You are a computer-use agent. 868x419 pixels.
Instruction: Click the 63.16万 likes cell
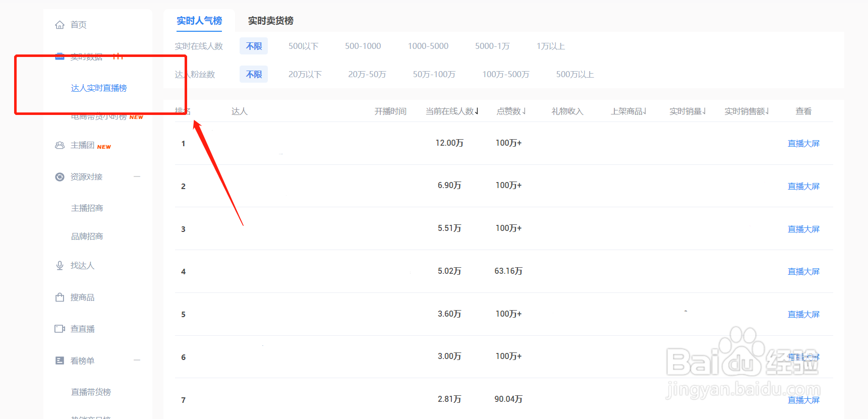click(508, 271)
